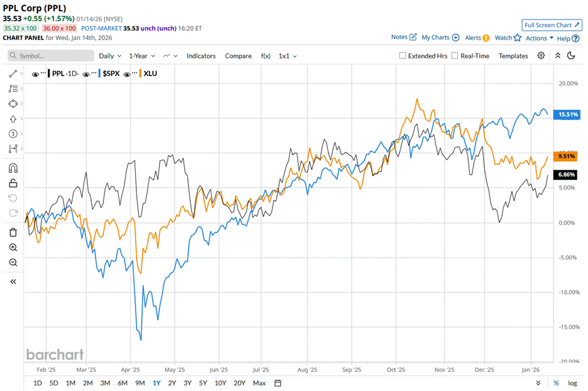Open the numbered annotation tool
This screenshot has width=588, height=391.
[13, 134]
